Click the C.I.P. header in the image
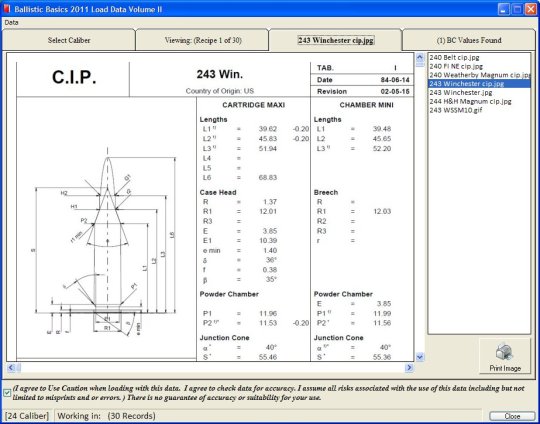Screen dimensions: 540x424 coord(74,77)
